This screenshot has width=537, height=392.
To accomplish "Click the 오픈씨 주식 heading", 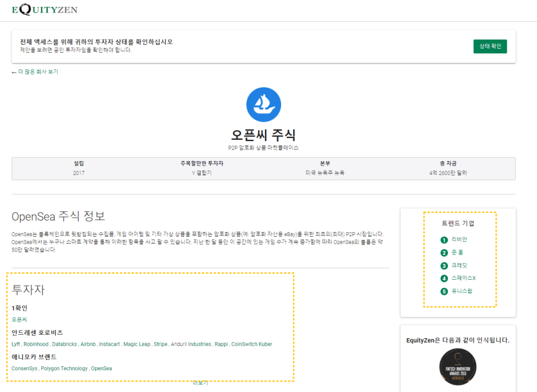I will (x=263, y=135).
